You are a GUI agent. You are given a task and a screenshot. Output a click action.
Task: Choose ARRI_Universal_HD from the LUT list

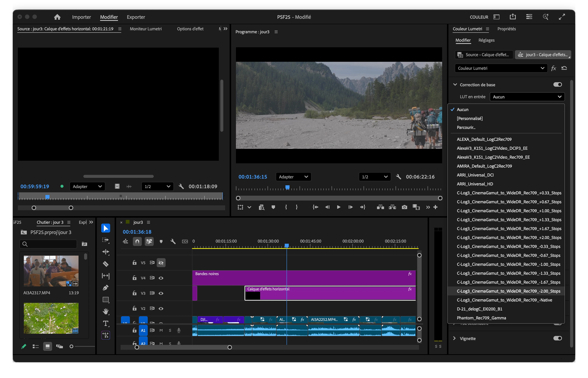tap(475, 184)
